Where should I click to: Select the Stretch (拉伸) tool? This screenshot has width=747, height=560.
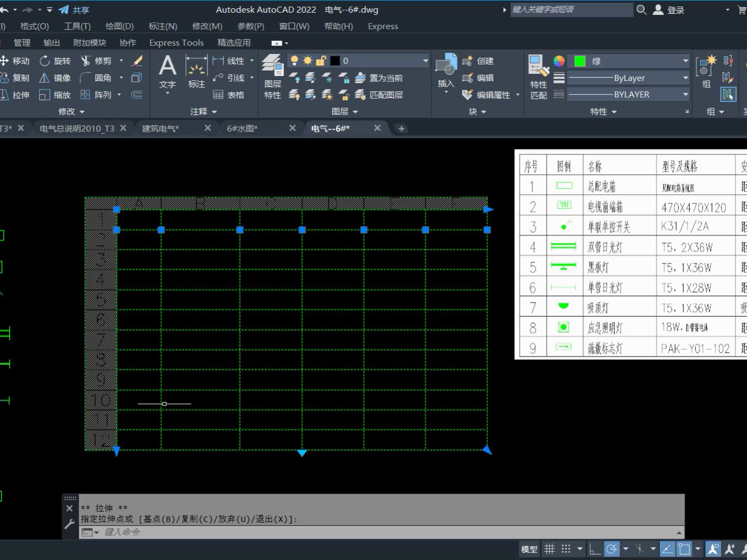[15, 95]
